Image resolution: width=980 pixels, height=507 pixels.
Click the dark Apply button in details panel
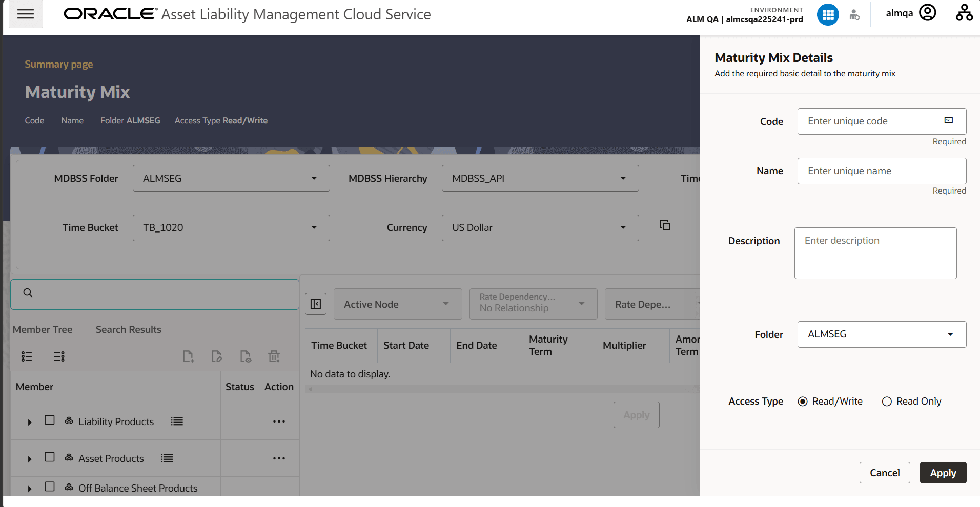[943, 473]
